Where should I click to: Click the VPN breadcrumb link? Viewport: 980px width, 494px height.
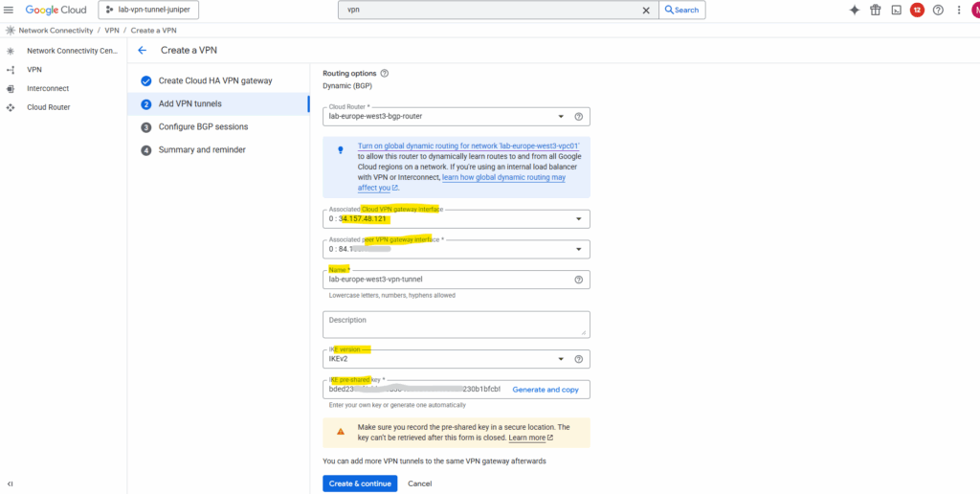pos(112,30)
